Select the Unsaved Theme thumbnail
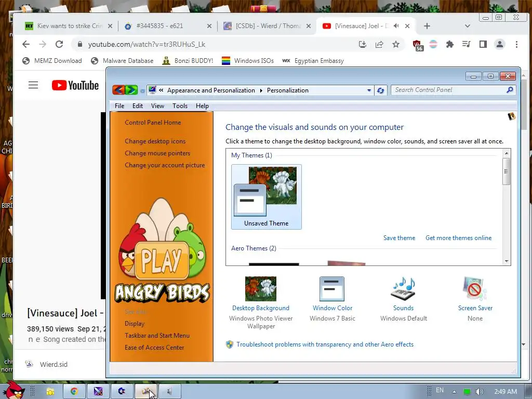Screen dimensions: 532x399 coord(267,197)
